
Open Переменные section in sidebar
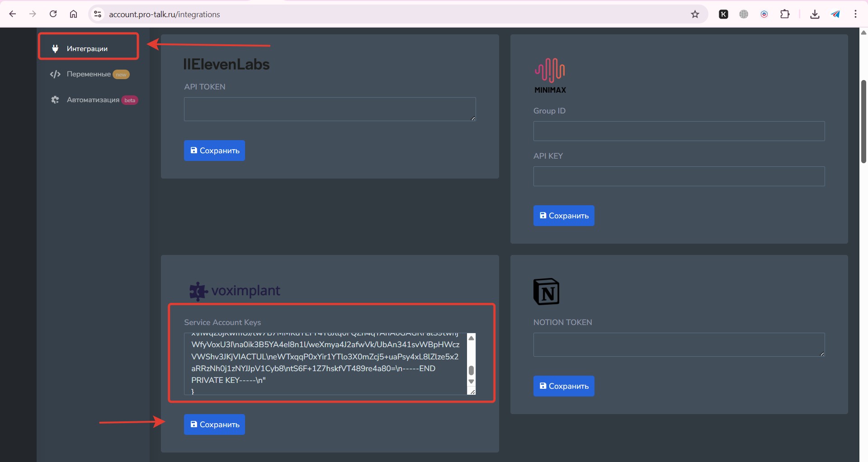pyautogui.click(x=89, y=74)
